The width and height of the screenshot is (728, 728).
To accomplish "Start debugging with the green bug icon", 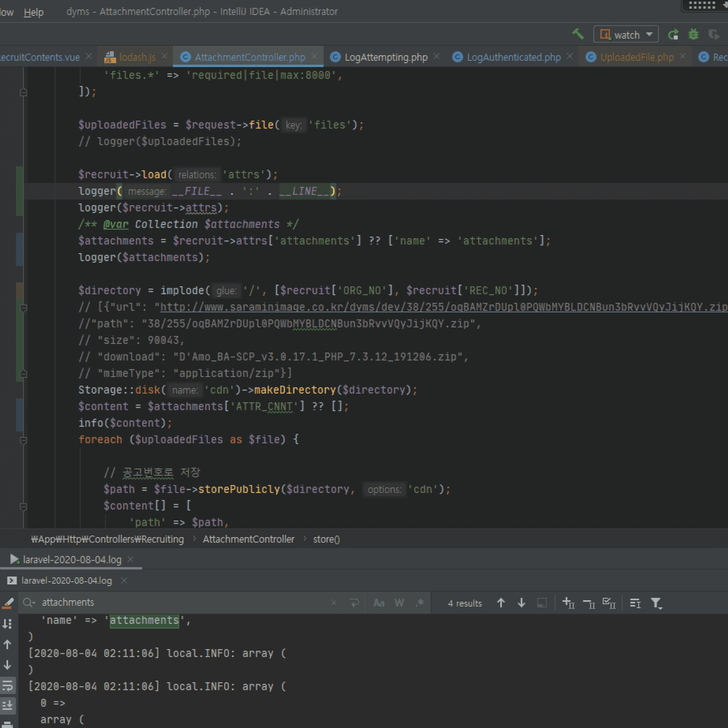I will [693, 35].
